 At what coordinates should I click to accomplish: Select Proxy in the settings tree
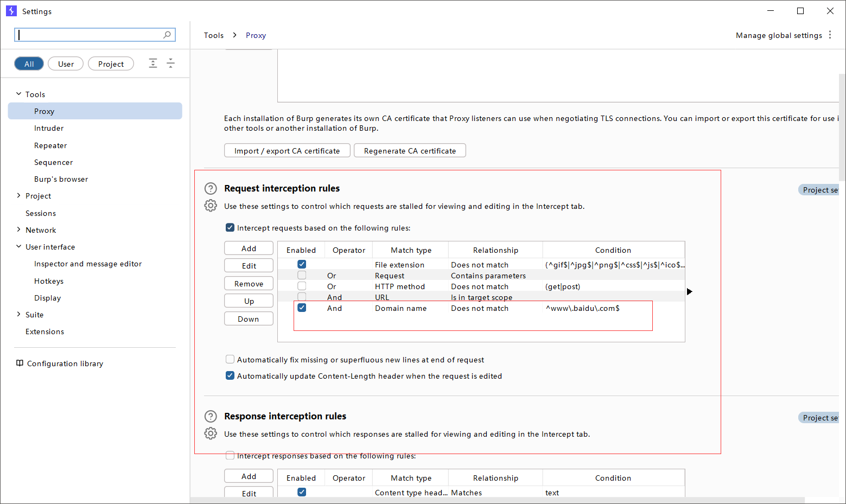pyautogui.click(x=95, y=111)
